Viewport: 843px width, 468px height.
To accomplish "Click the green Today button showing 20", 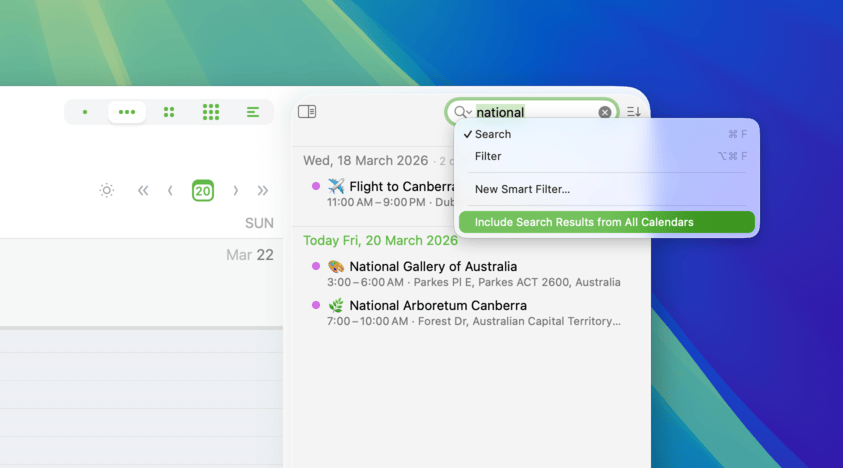I will (x=203, y=190).
